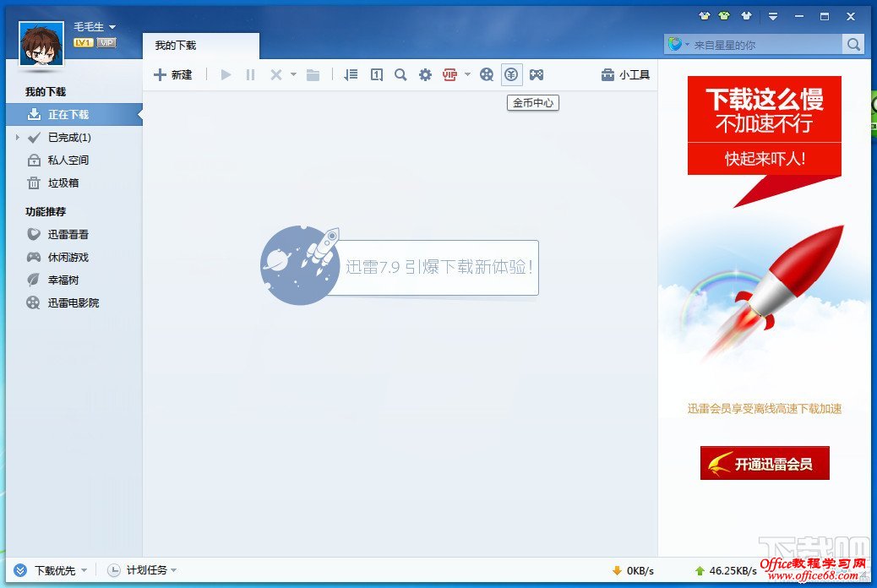Click the 我的下载 sidebar heading
Image resolution: width=877 pixels, height=588 pixels.
coord(46,92)
